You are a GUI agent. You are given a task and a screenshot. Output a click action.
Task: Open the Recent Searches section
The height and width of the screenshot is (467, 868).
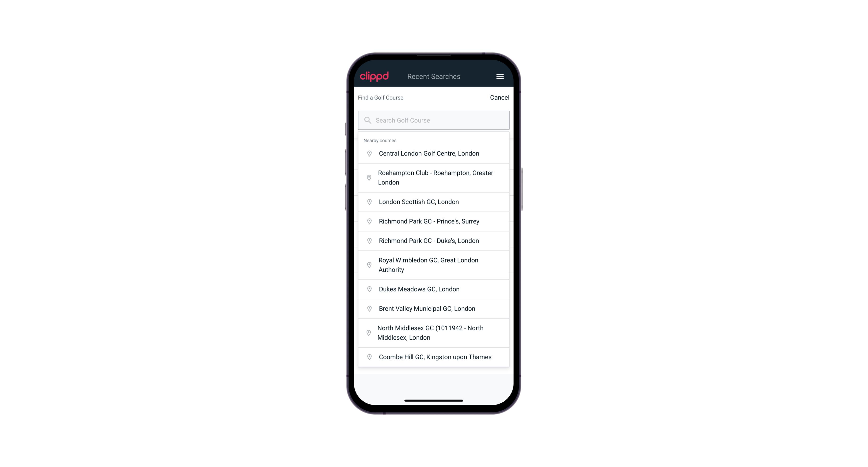[434, 76]
